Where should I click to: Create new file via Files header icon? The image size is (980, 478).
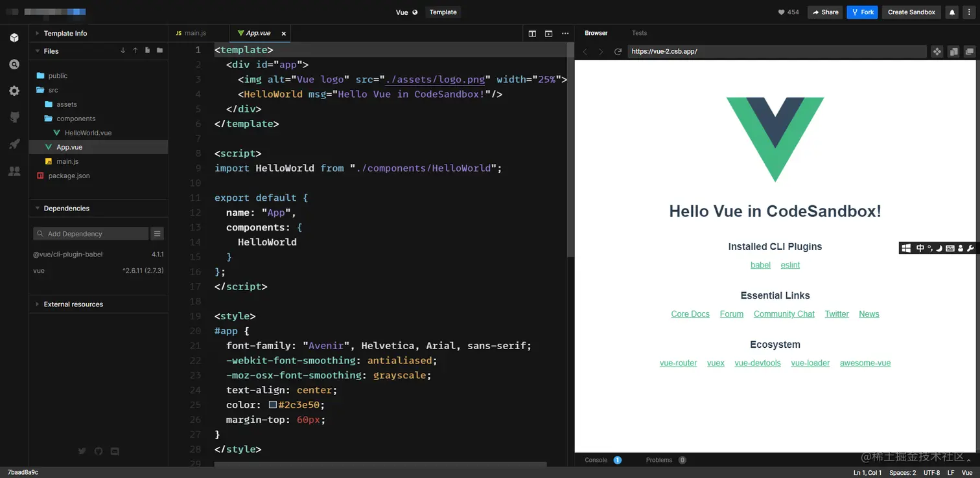pos(147,51)
